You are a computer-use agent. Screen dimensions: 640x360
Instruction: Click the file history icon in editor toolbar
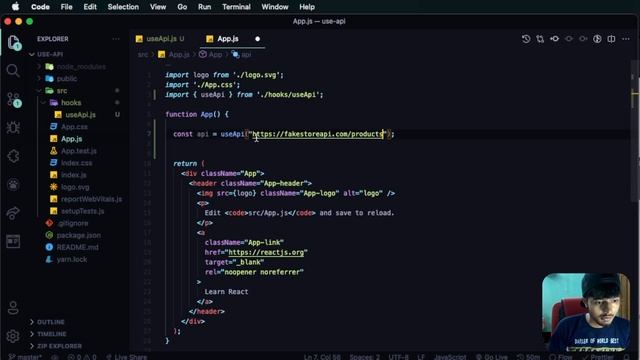[526, 39]
